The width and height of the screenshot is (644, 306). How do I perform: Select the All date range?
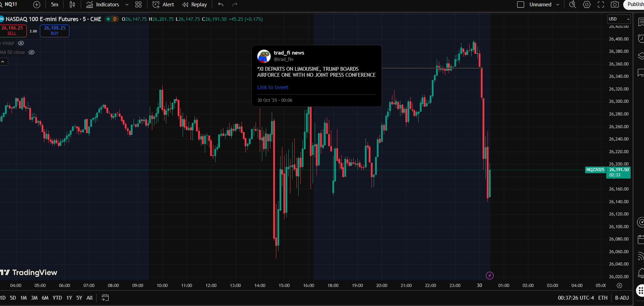click(90, 298)
